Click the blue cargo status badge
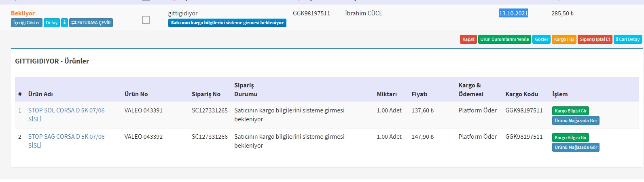 [x=227, y=23]
